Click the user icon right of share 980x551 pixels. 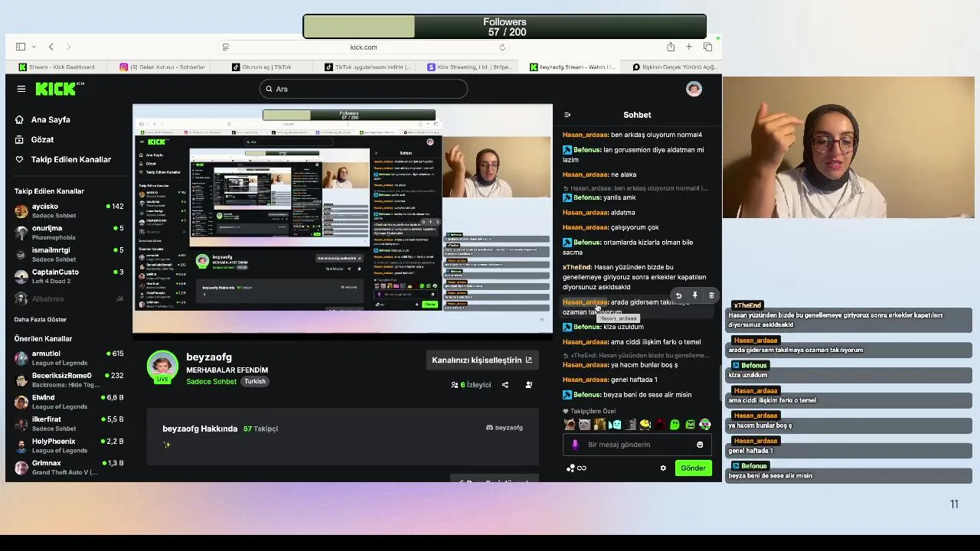tap(528, 385)
